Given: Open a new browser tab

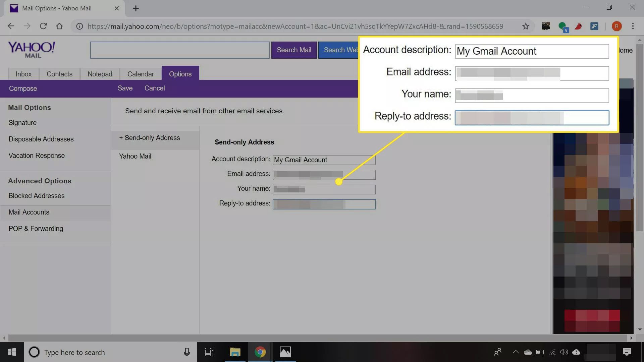Looking at the screenshot, I should [136, 8].
